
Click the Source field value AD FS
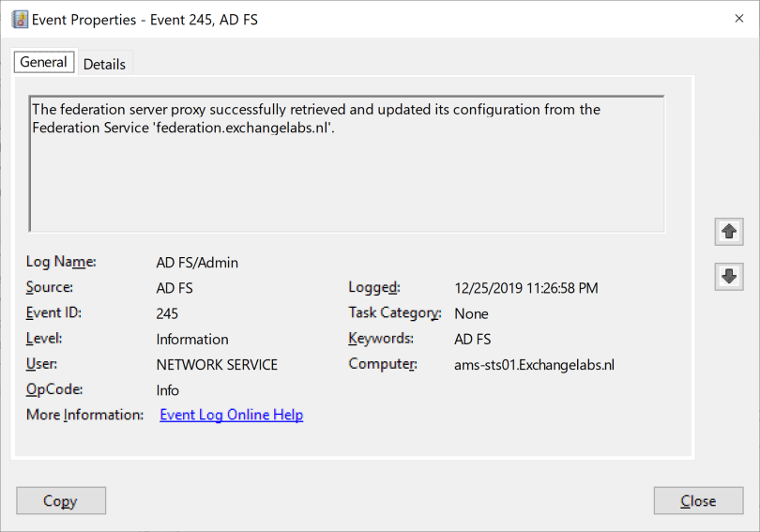click(175, 288)
